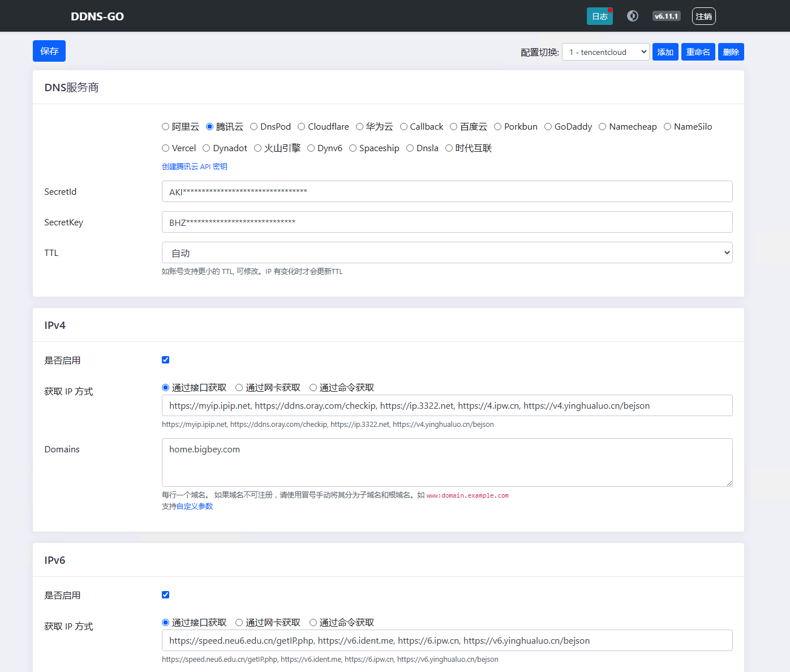Click the 注销 logout button

704,16
